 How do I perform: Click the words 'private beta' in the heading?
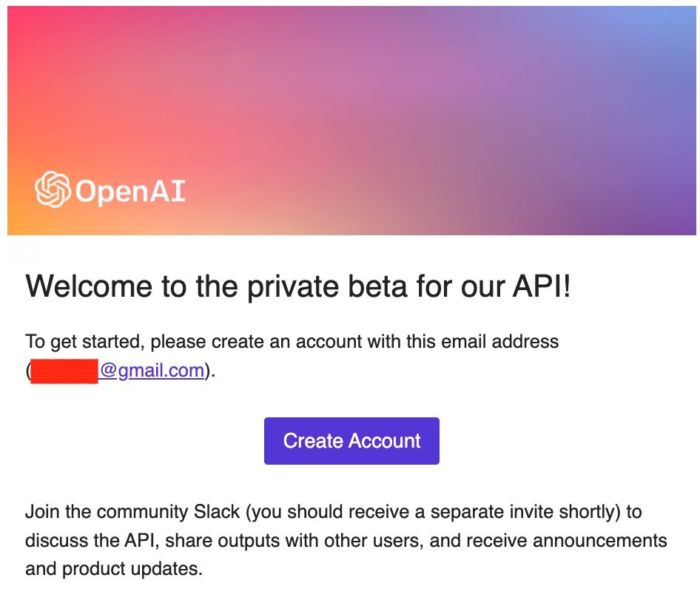[x=327, y=287]
